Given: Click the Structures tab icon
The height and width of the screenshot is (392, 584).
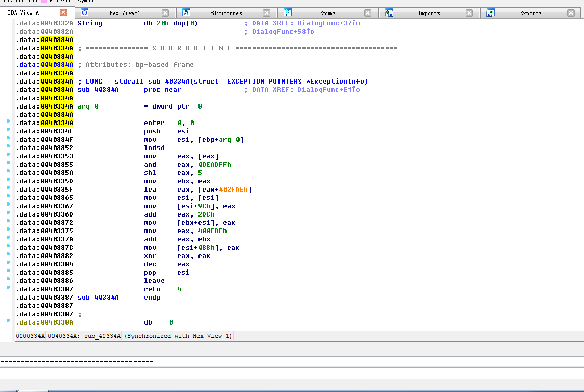Looking at the screenshot, I should [x=186, y=12].
